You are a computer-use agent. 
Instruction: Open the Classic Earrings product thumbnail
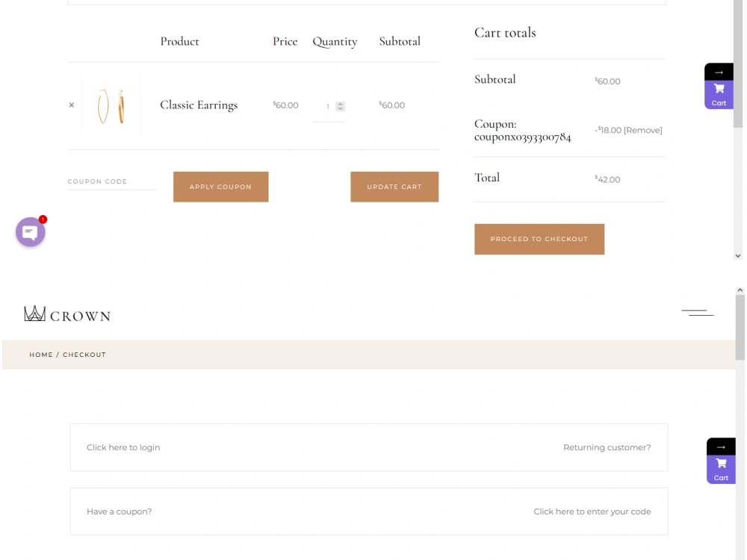click(x=111, y=106)
